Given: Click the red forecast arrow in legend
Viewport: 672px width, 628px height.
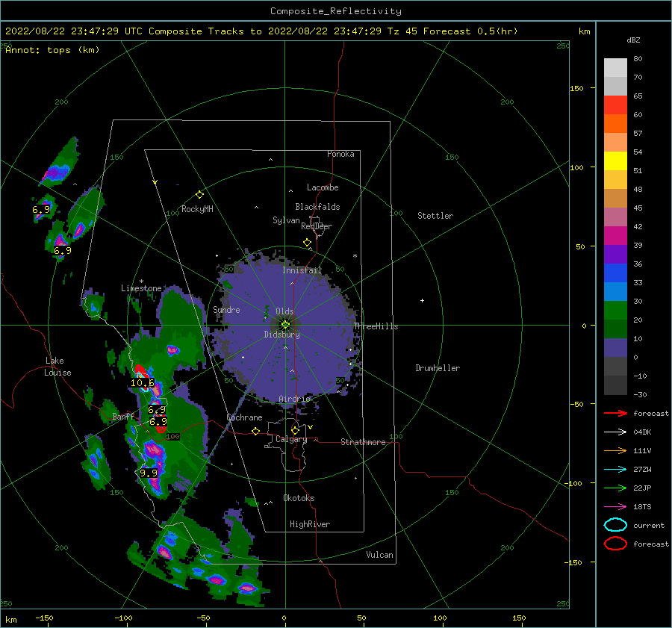Looking at the screenshot, I should 615,413.
